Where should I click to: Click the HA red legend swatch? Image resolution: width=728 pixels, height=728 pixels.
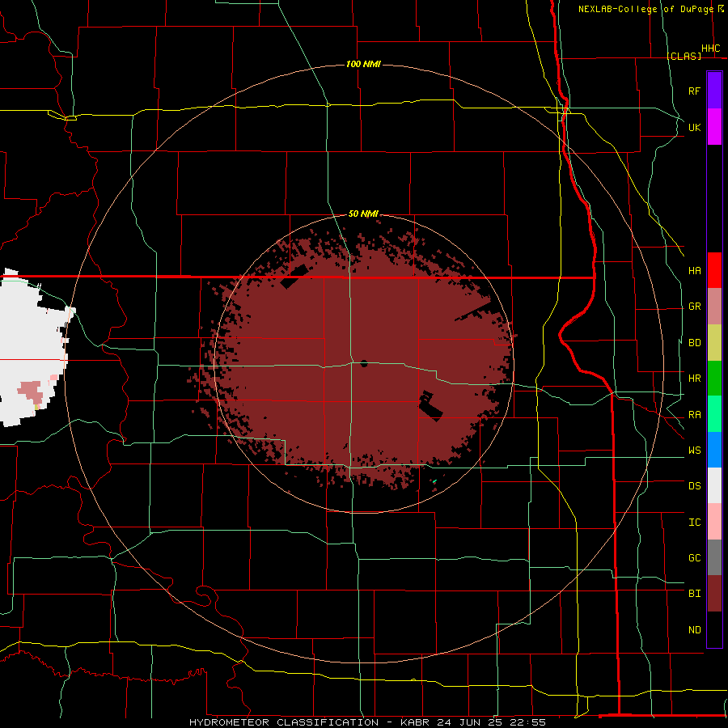714,270
